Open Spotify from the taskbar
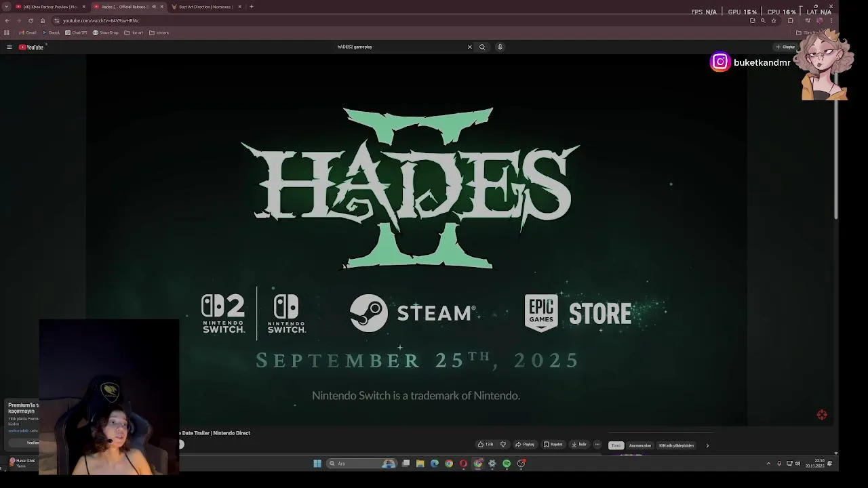 click(x=507, y=464)
